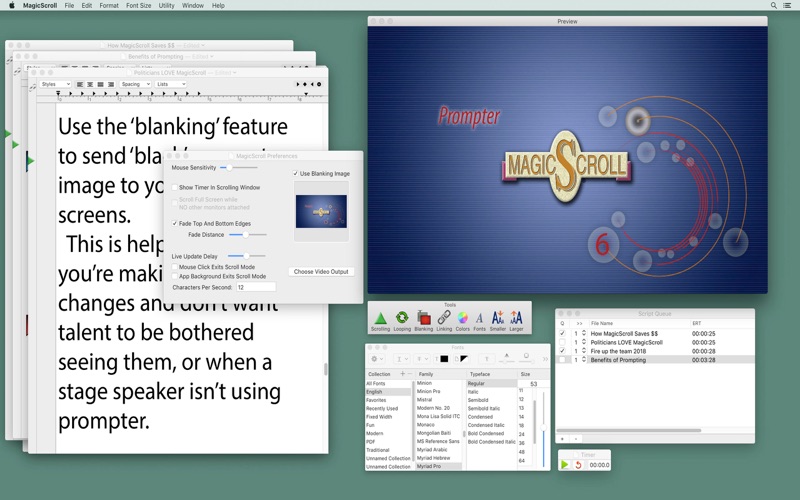Activate the Blanking tool icon
Image resolution: width=800 pixels, height=500 pixels.
(423, 318)
